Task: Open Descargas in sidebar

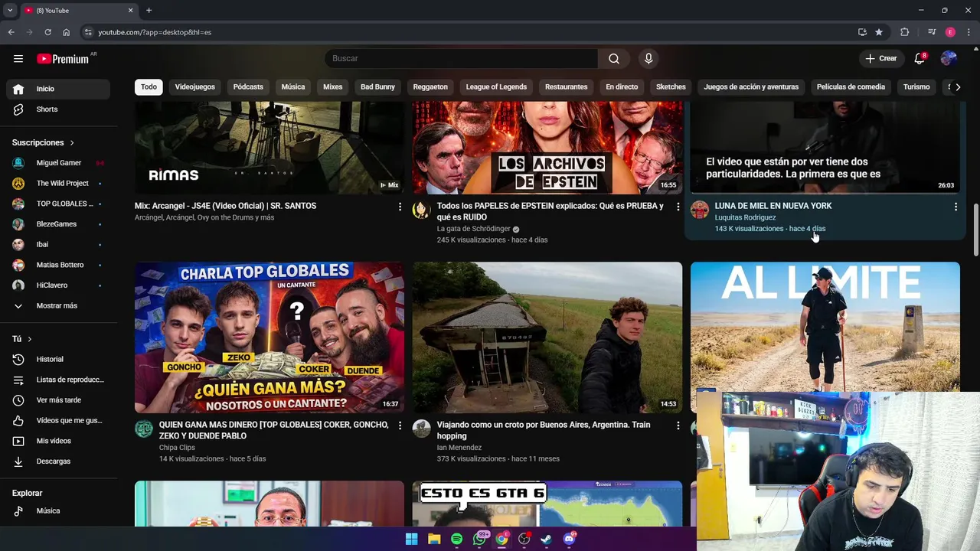Action: coord(58,461)
